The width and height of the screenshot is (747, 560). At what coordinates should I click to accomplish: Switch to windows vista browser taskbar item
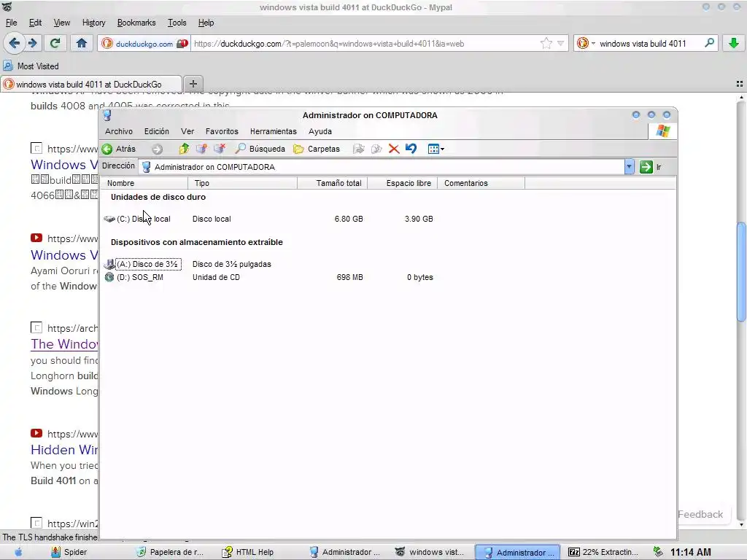coord(430,552)
